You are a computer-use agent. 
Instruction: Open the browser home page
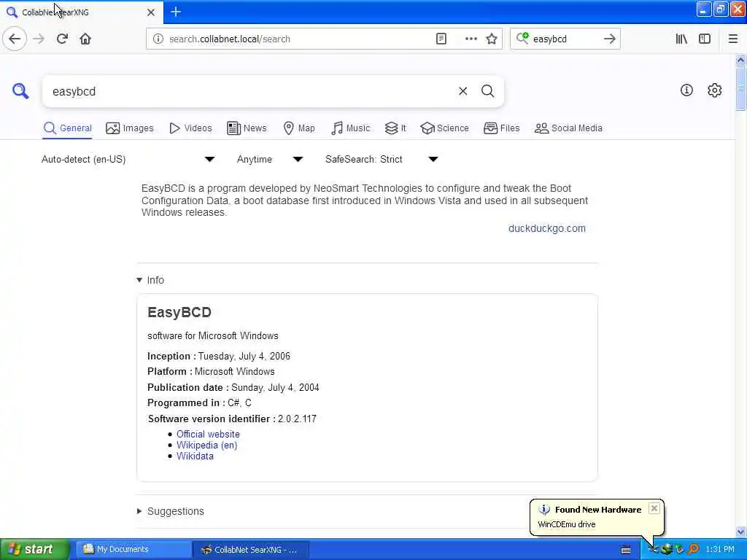[85, 39]
